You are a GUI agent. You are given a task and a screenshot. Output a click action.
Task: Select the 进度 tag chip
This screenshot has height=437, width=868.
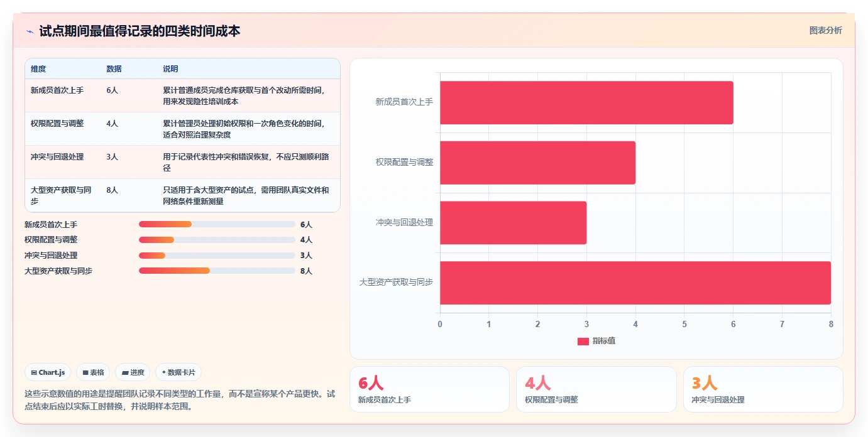(x=133, y=372)
